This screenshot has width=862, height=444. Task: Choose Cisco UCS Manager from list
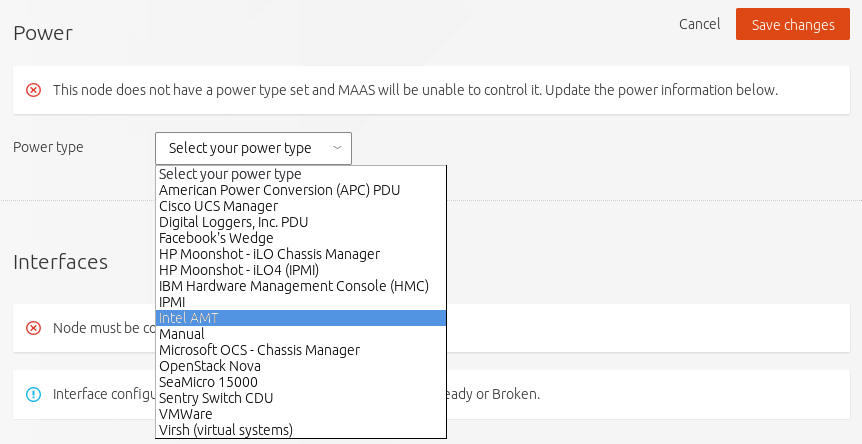[x=218, y=206]
